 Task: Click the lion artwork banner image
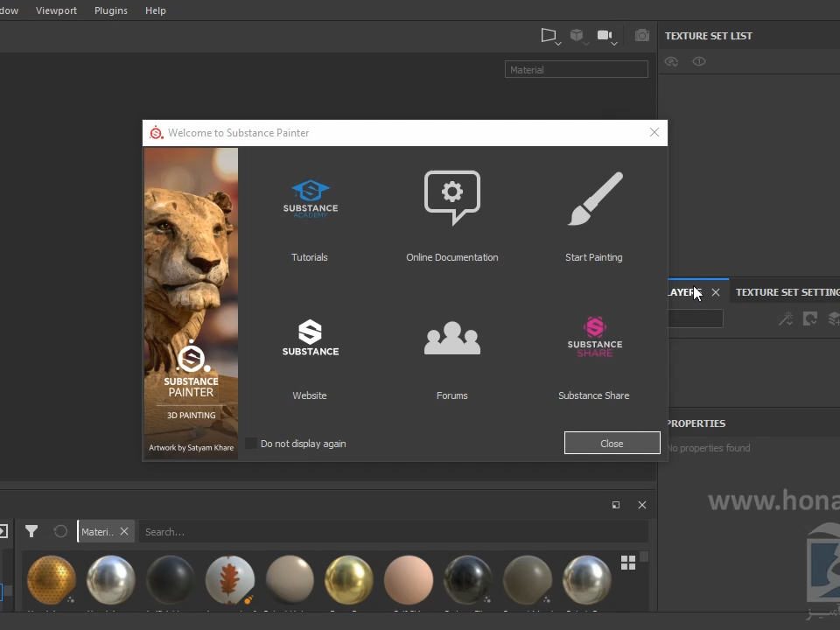pyautogui.click(x=191, y=304)
